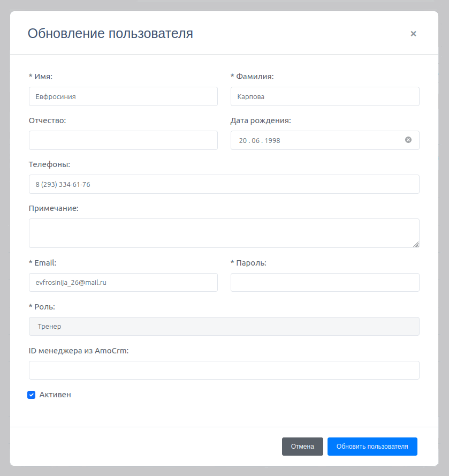Click the Роль field showing Тренер

click(224, 326)
